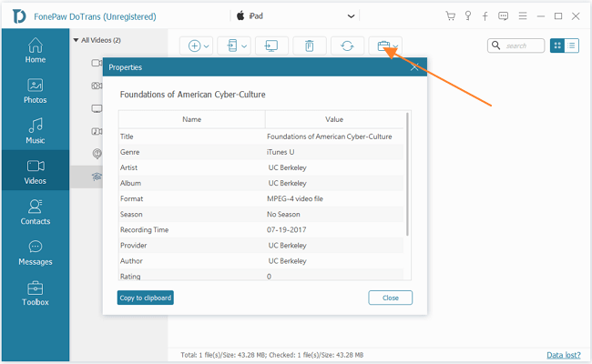Click the Copy to clipboard button
This screenshot has width=592, height=364.
[146, 298]
